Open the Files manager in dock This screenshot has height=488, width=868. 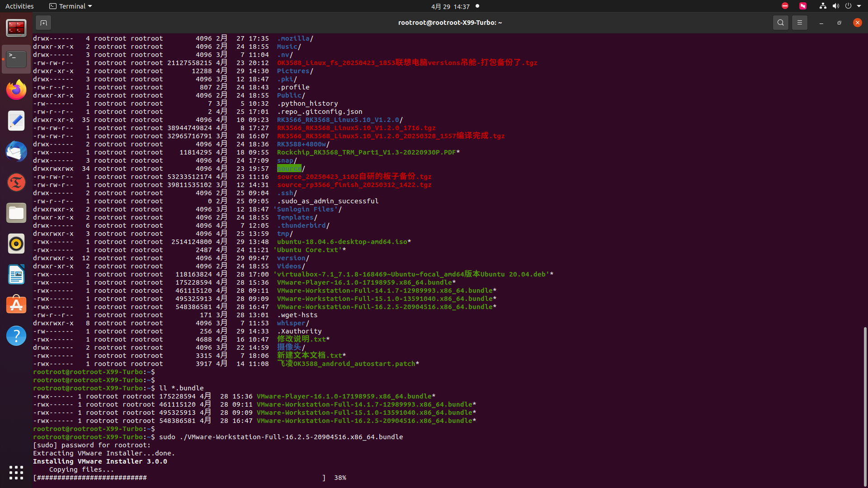(16, 213)
